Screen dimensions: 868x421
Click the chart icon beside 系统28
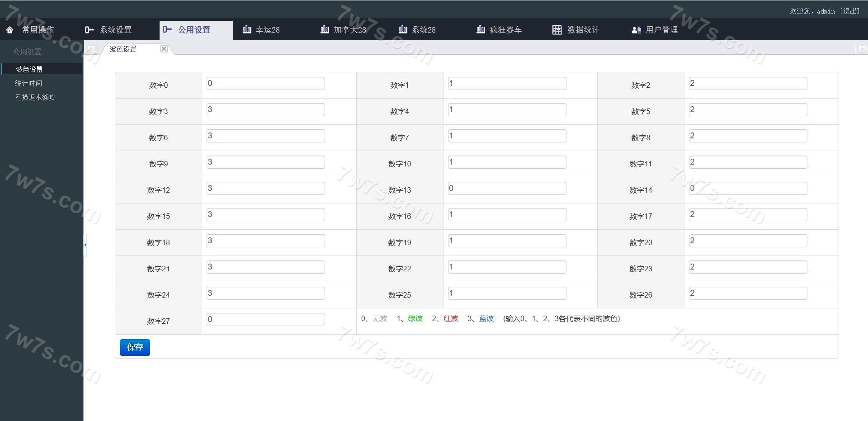[x=403, y=29]
